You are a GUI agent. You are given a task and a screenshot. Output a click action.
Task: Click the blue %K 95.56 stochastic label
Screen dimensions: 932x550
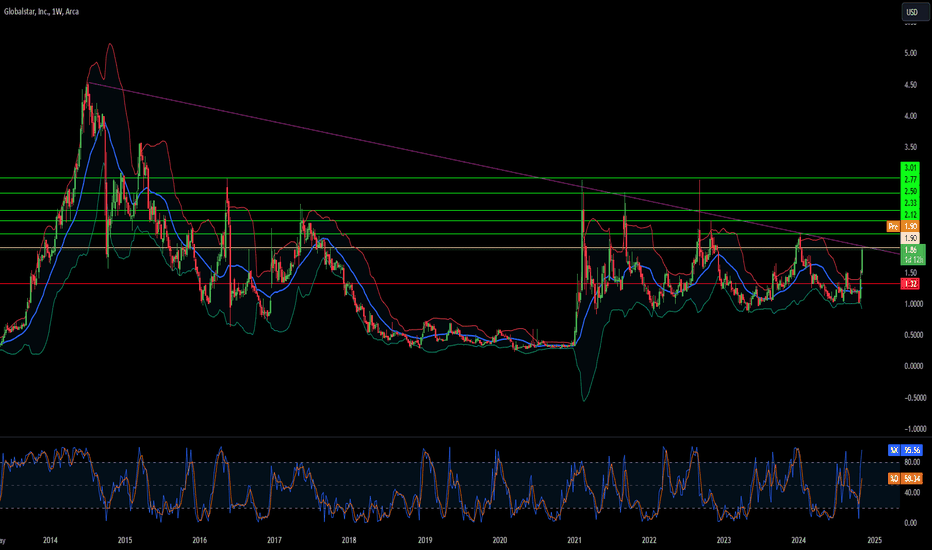(905, 450)
